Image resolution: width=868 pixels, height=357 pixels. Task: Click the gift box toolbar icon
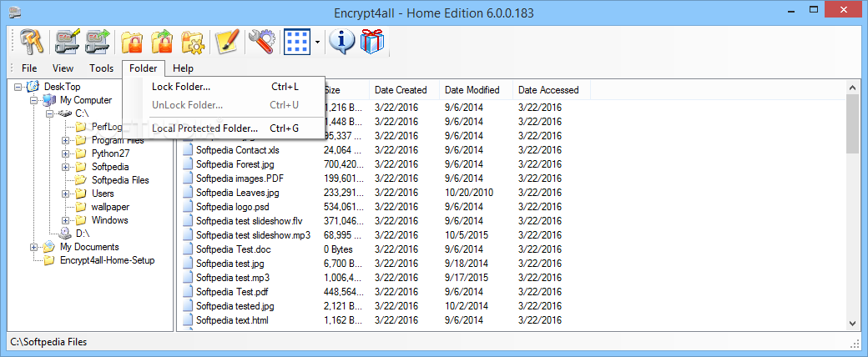(372, 42)
